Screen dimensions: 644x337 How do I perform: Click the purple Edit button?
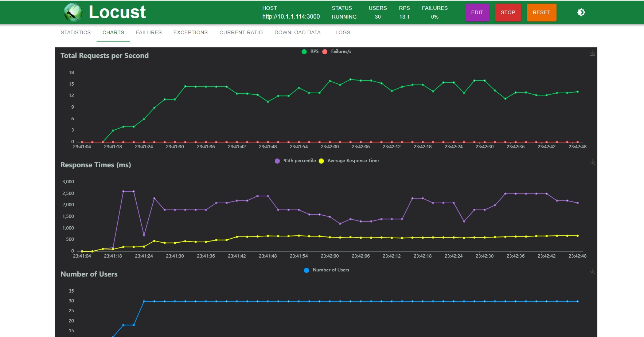click(477, 12)
